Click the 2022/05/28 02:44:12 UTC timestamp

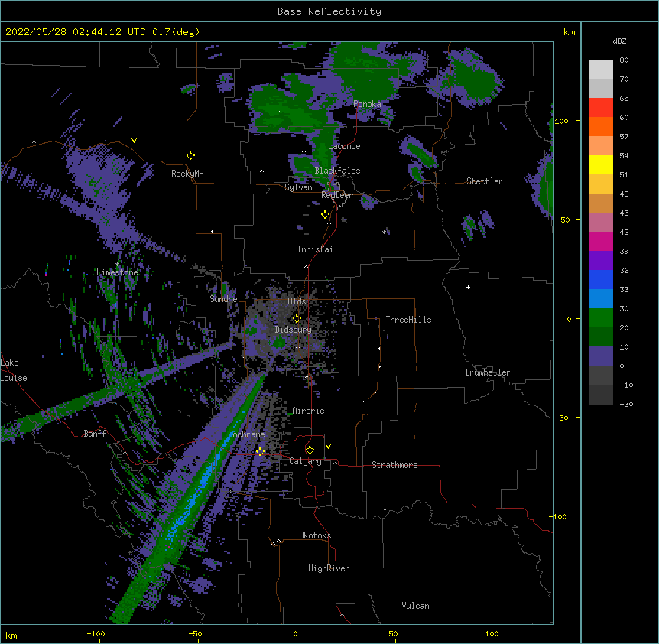tap(76, 32)
